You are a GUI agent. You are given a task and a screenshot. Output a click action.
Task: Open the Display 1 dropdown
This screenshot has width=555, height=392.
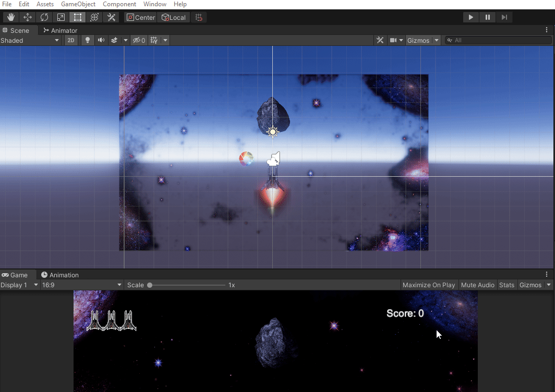tap(19, 285)
